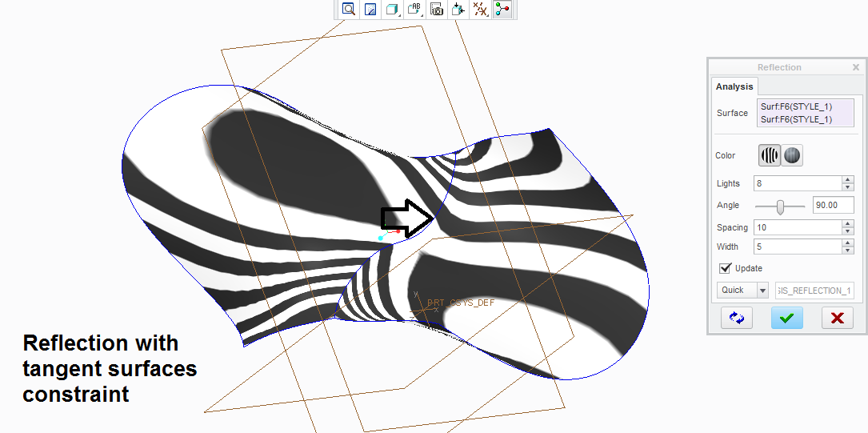Increase the Spacing stepper
This screenshot has height=433, width=868.
[847, 223]
